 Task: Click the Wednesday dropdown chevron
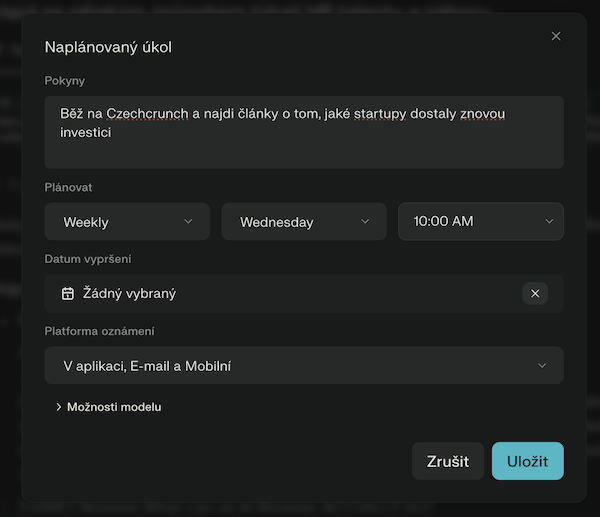coord(365,222)
